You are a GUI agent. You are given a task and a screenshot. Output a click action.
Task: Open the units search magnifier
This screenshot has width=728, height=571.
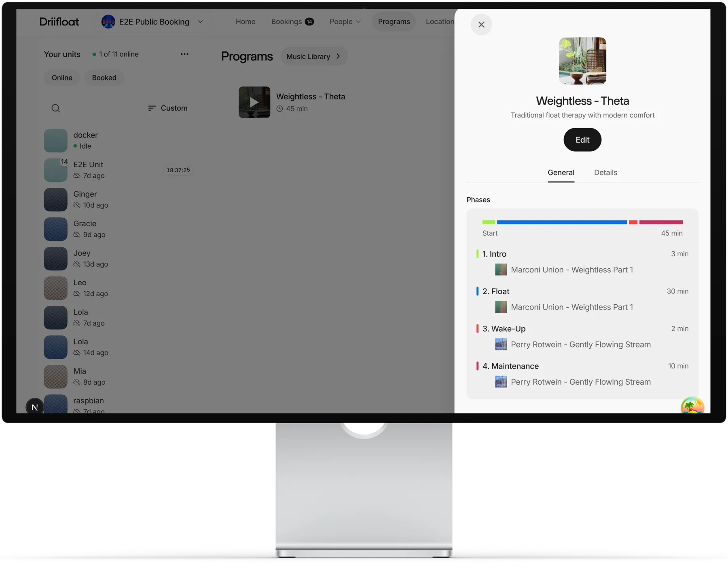click(x=55, y=108)
